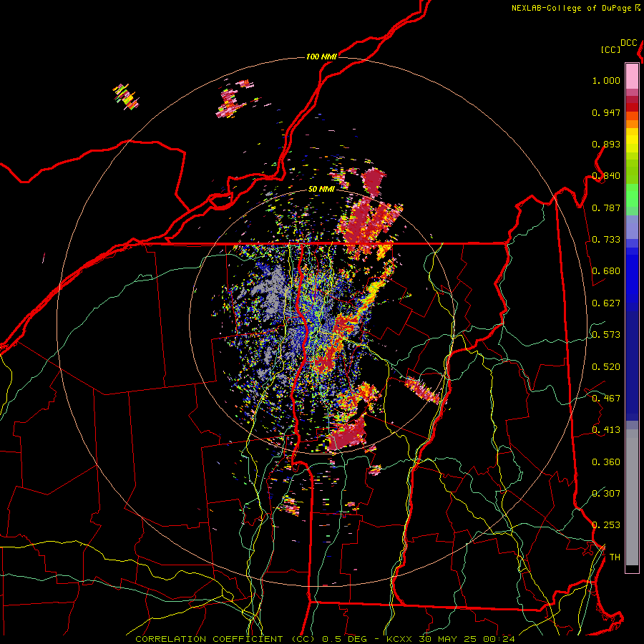
Task: Click the 1.000 scale value
Action: [606, 80]
